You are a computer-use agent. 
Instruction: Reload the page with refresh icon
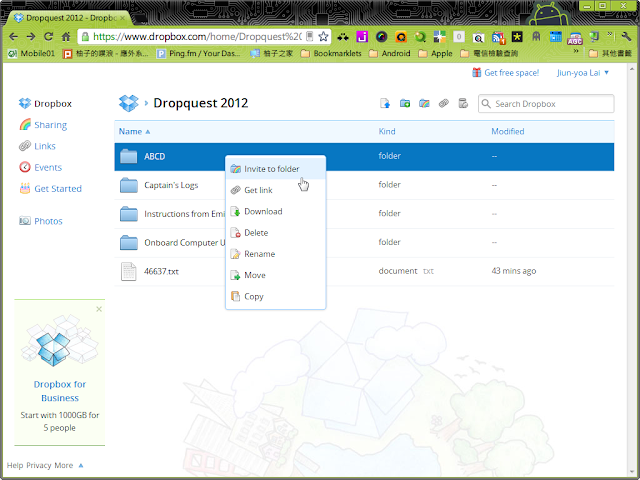tap(48, 37)
